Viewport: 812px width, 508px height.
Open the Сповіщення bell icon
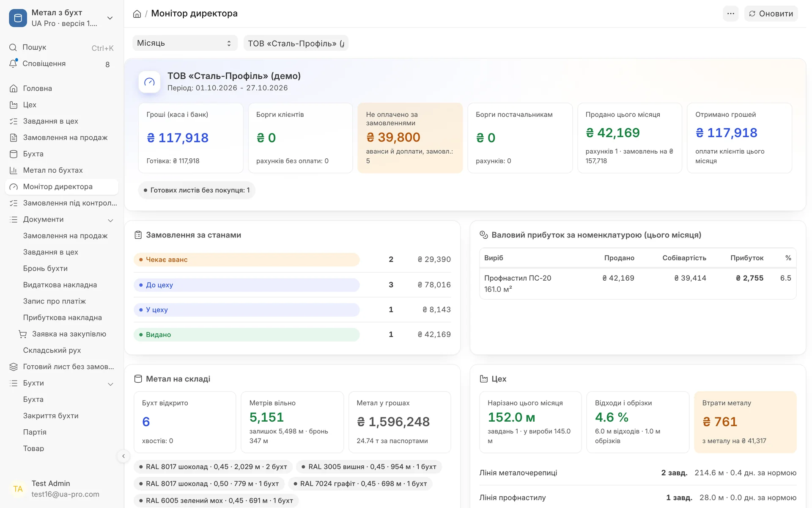(x=13, y=63)
